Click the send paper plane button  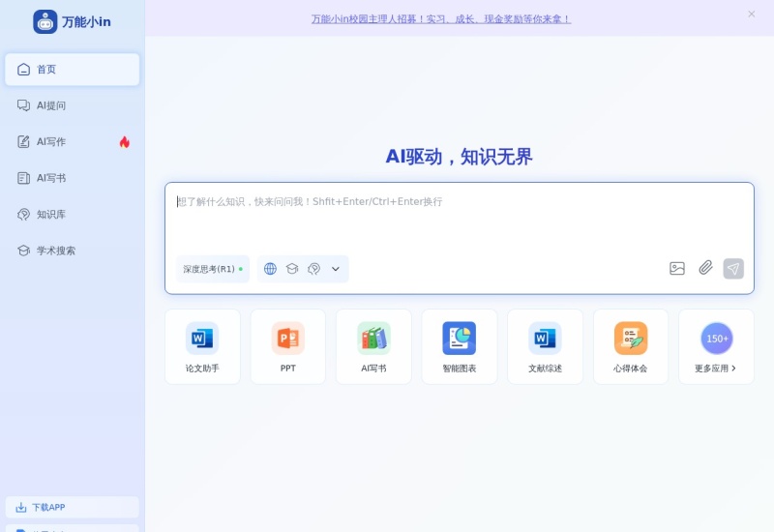(733, 269)
